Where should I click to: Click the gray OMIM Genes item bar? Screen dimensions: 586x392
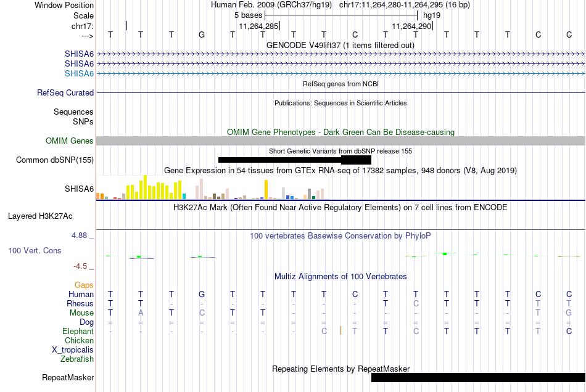click(340, 141)
